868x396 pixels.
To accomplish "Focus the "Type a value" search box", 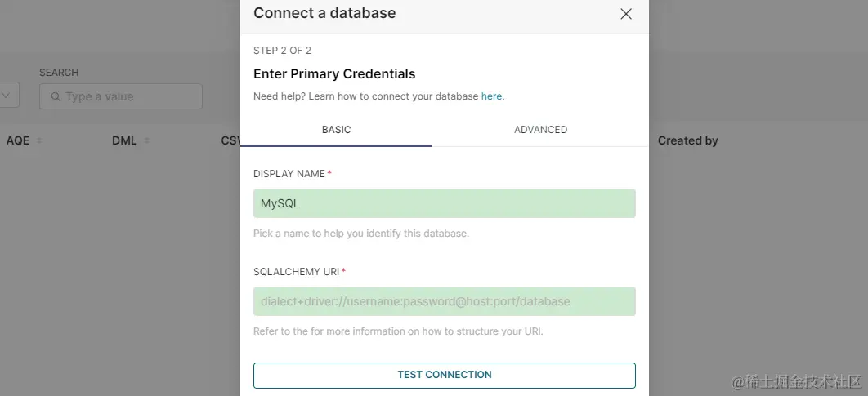I will click(x=127, y=96).
